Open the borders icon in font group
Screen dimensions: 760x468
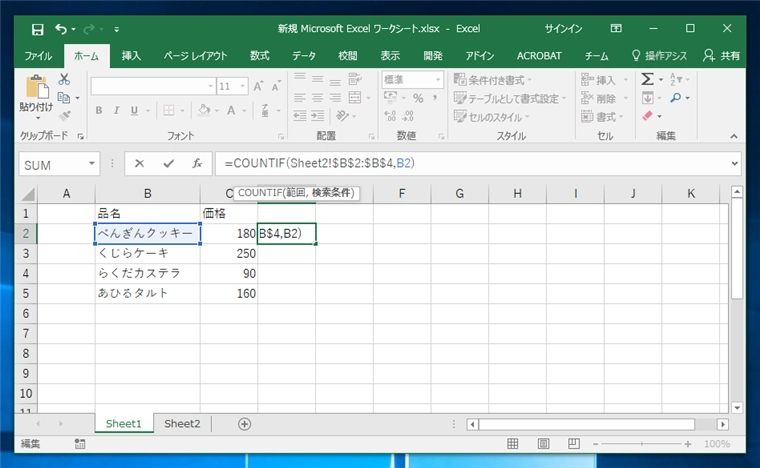click(169, 110)
